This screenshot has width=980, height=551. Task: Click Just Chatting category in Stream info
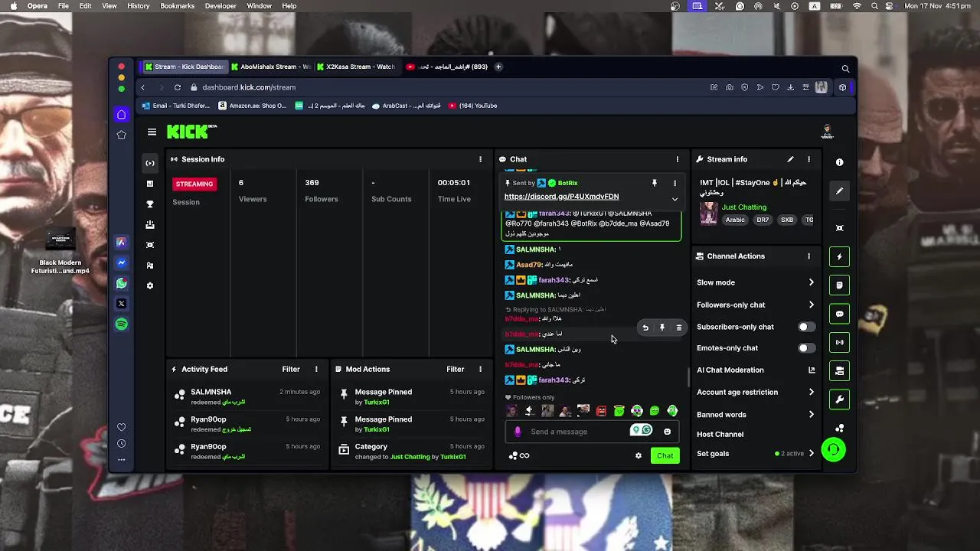coord(743,207)
